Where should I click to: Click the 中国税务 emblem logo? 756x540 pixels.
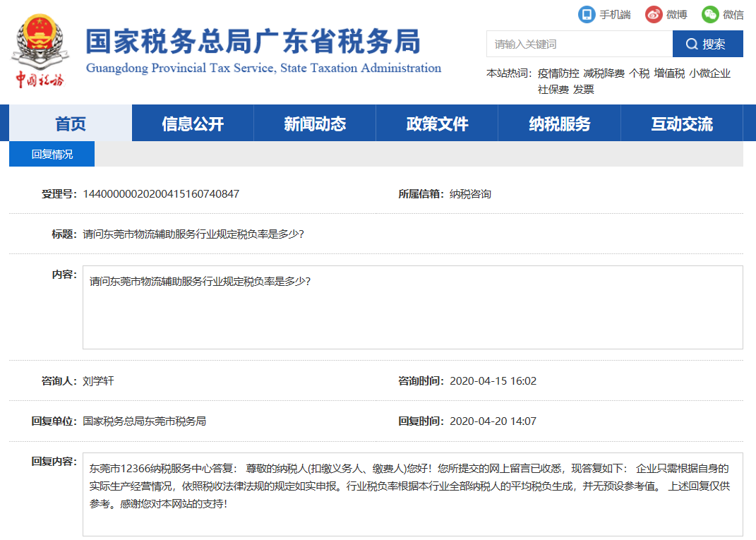click(40, 44)
